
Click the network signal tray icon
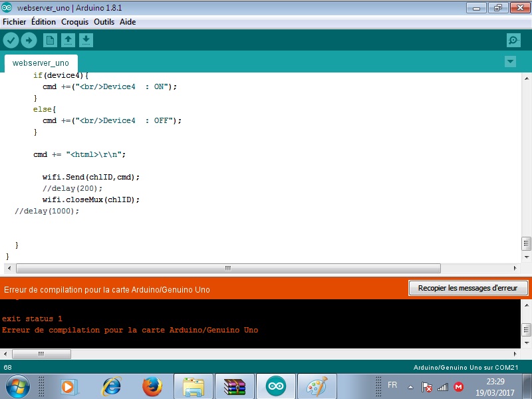click(x=443, y=387)
